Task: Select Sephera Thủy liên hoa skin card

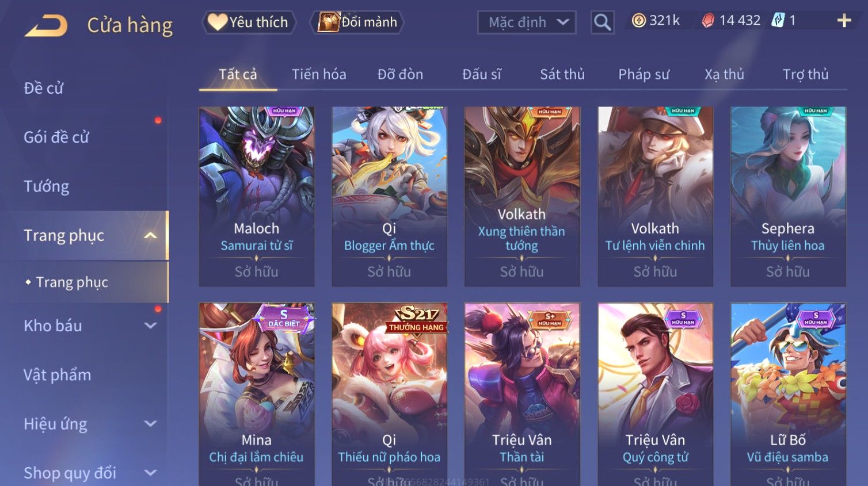Action: pyautogui.click(x=788, y=196)
